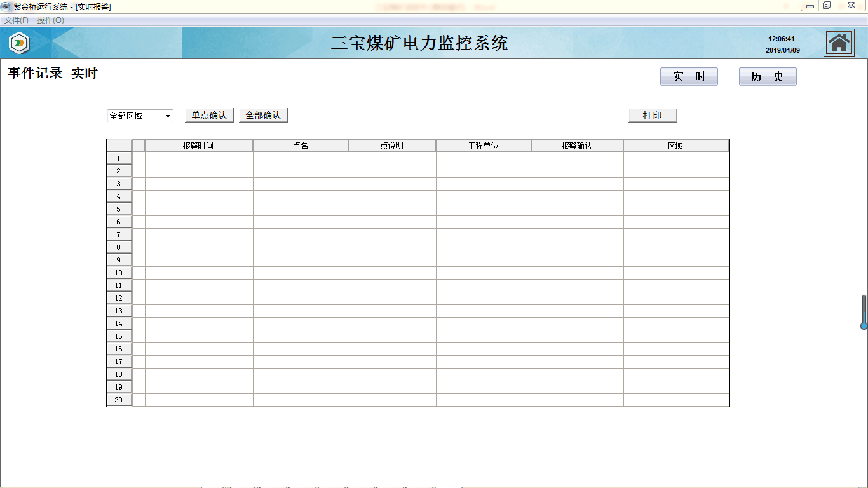Click the app icon in the title bar
The image size is (868, 488).
[x=6, y=6]
